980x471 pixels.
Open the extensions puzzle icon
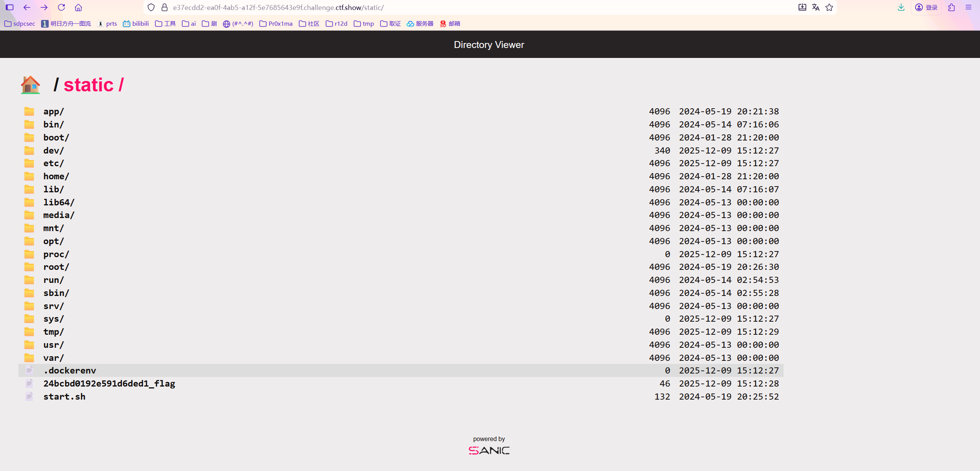(952, 7)
